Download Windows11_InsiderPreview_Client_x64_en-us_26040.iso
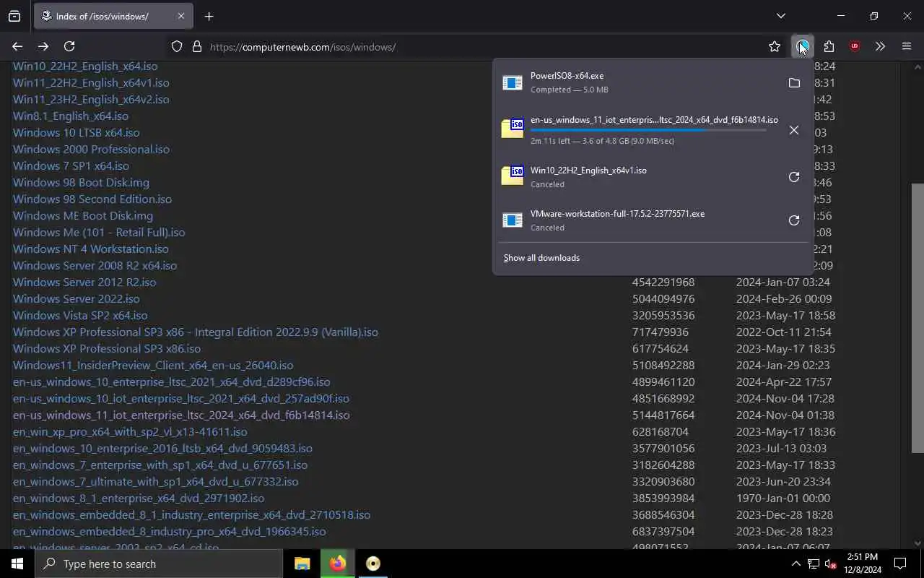 pyautogui.click(x=153, y=365)
